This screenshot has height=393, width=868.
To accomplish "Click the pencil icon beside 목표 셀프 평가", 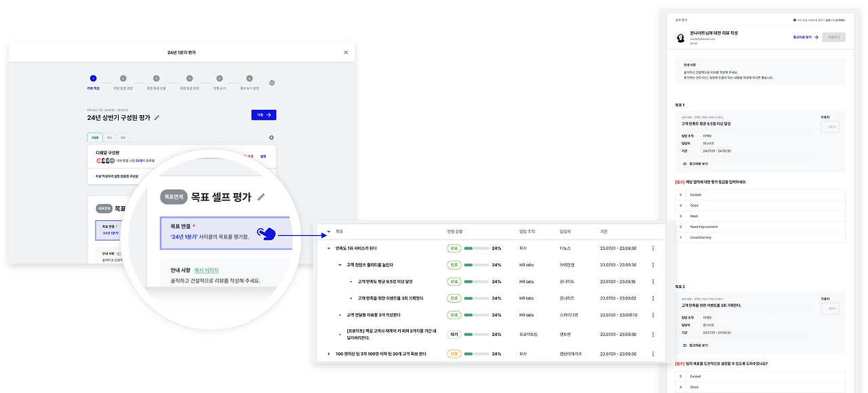I will 262,197.
